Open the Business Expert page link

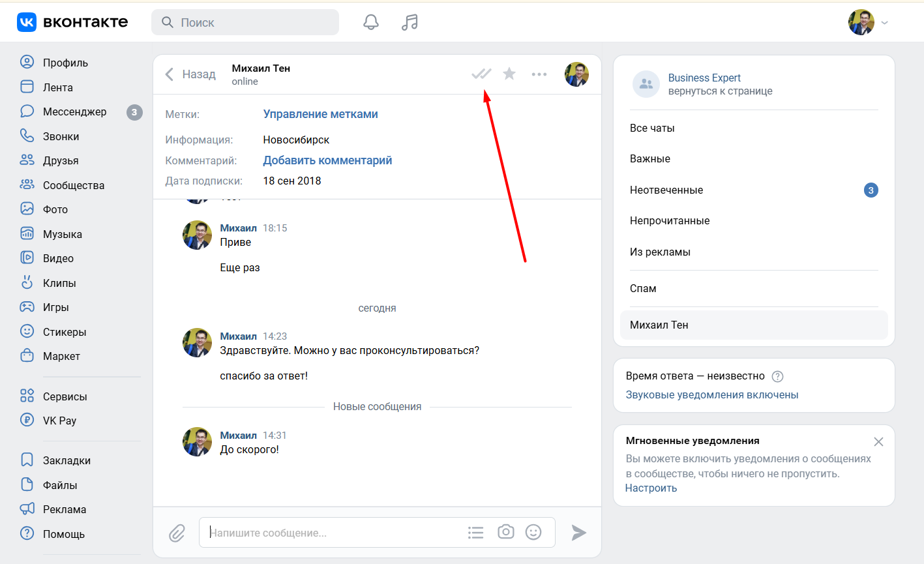point(704,78)
